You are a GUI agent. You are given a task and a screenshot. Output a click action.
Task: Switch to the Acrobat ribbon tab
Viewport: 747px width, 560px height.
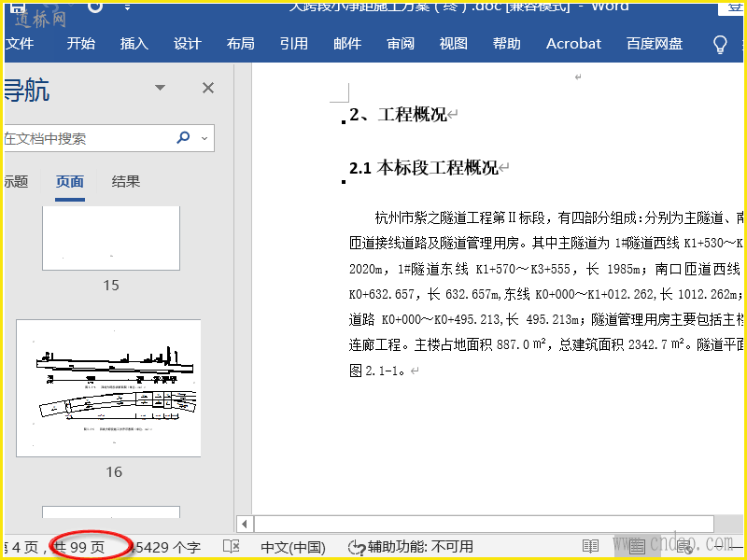click(x=573, y=43)
